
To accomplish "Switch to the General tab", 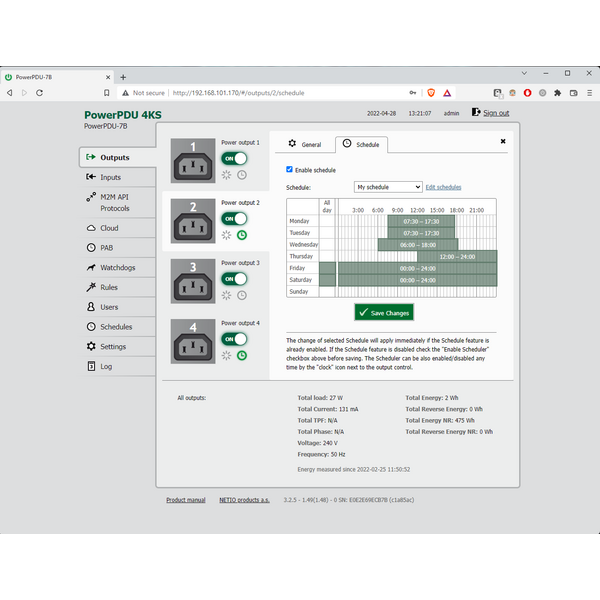I will [304, 145].
